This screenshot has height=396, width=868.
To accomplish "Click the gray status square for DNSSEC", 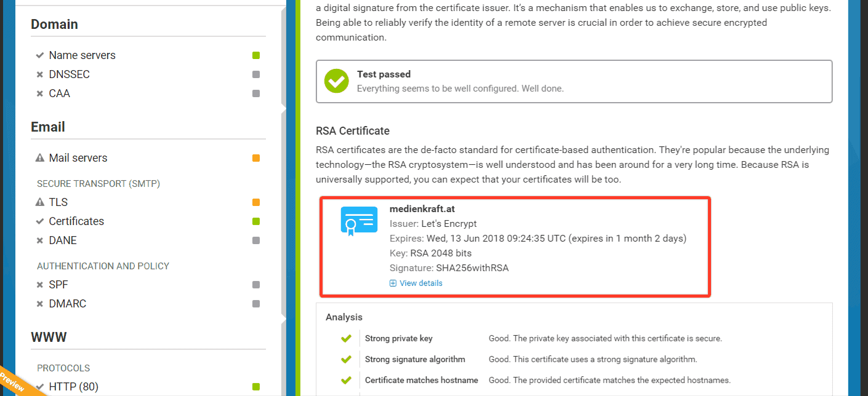I will tap(256, 74).
